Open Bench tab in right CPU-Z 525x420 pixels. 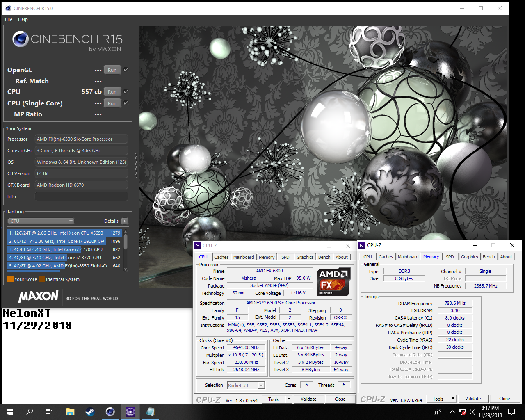(489, 257)
